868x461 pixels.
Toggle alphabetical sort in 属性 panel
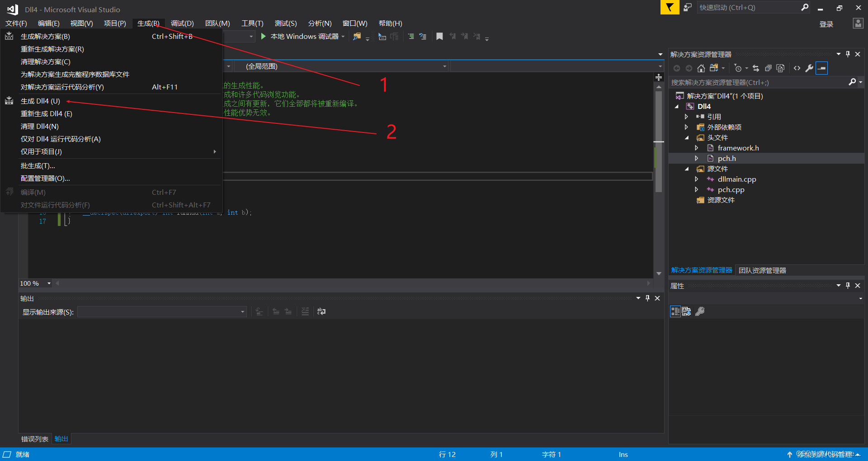pos(686,311)
